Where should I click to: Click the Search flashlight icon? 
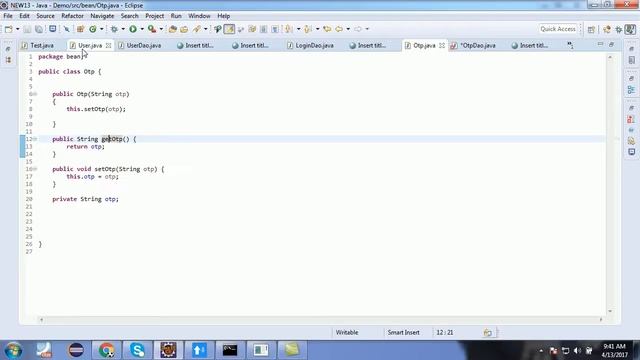click(197, 29)
